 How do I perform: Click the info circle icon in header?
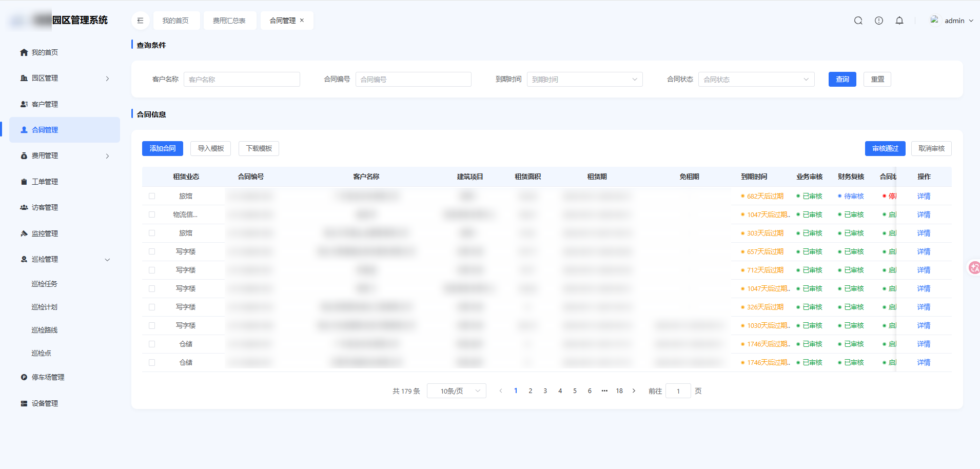(x=879, y=21)
